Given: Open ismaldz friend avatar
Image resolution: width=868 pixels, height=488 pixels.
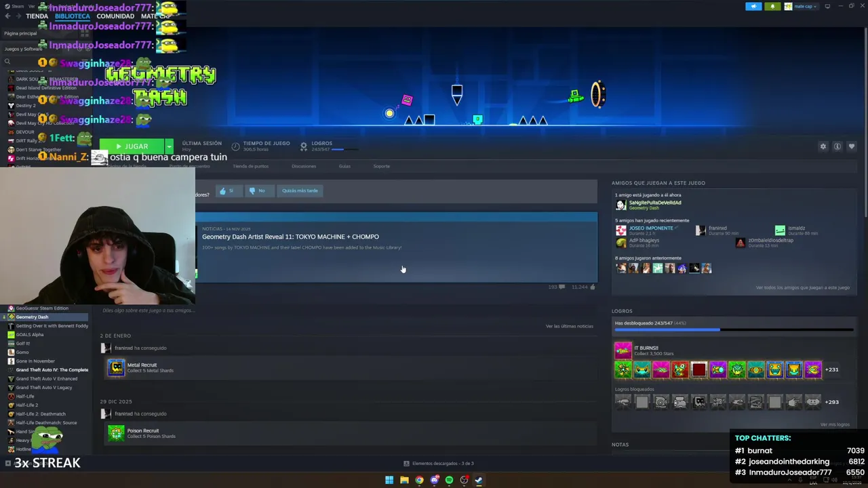Looking at the screenshot, I should (780, 230).
